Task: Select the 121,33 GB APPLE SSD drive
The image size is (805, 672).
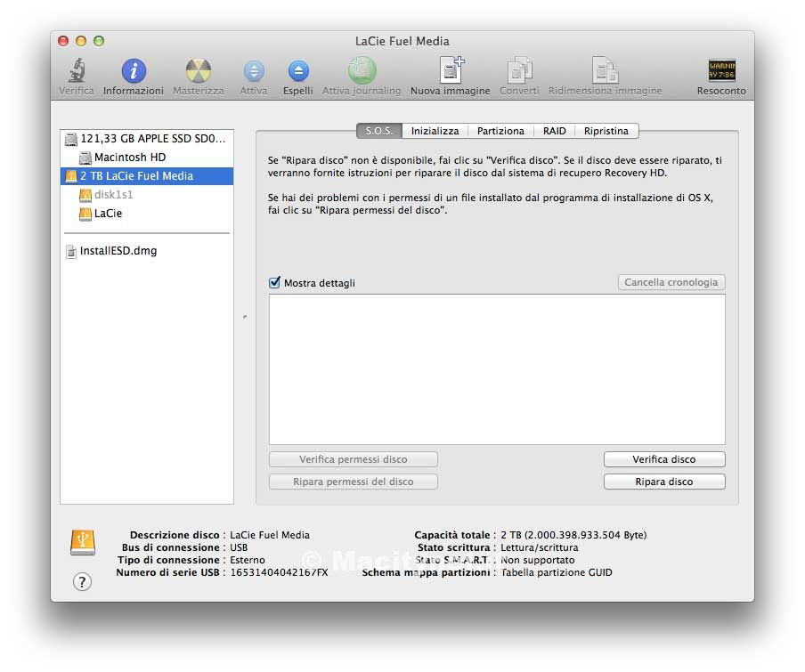Action: pyautogui.click(x=147, y=139)
